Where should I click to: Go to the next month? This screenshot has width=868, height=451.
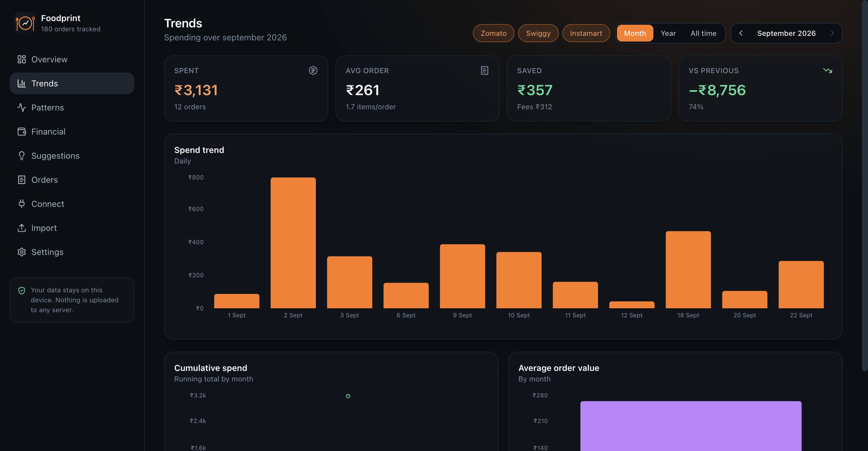click(x=832, y=33)
